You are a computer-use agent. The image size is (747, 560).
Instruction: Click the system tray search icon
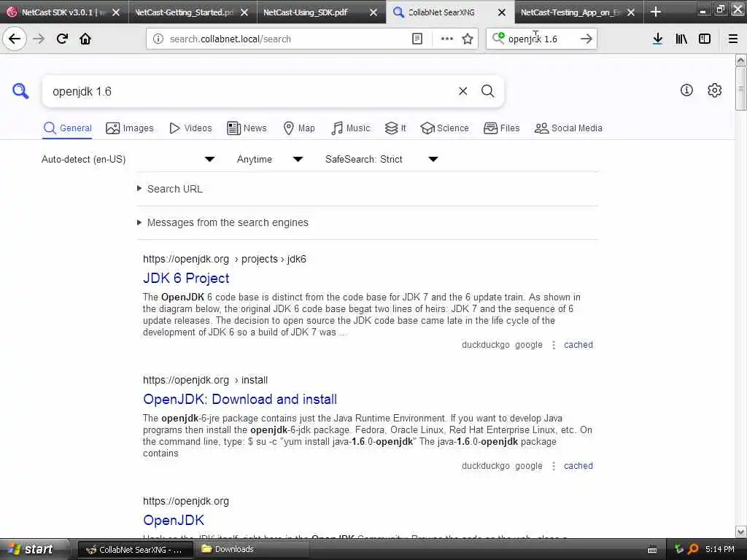pyautogui.click(x=693, y=549)
